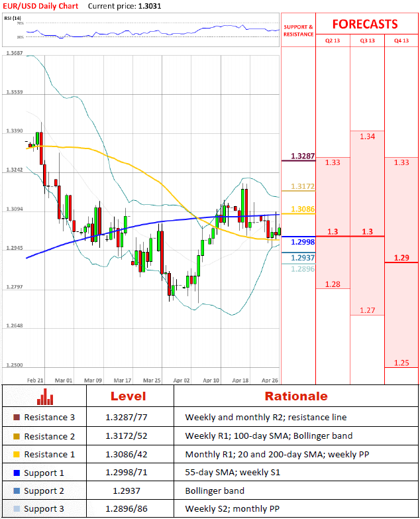The height and width of the screenshot is (519, 420).
Task: Click the 1.3086 resistance level label
Action: point(303,209)
